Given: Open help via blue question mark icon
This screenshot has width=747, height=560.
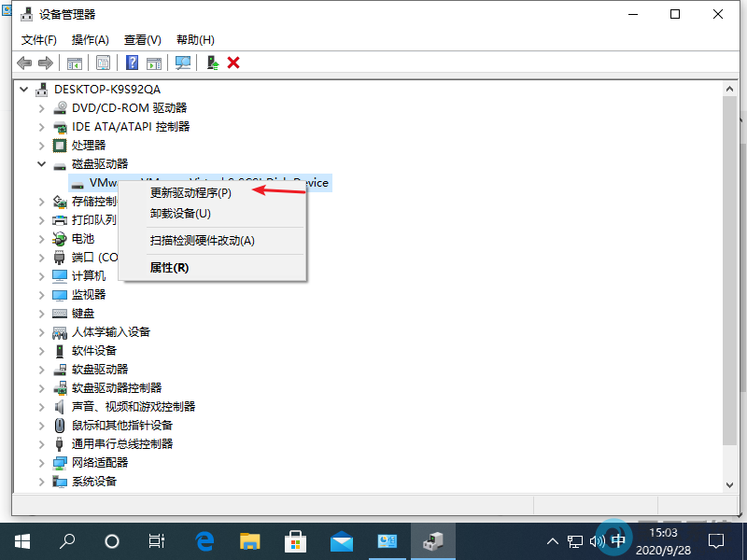Looking at the screenshot, I should click(x=132, y=63).
